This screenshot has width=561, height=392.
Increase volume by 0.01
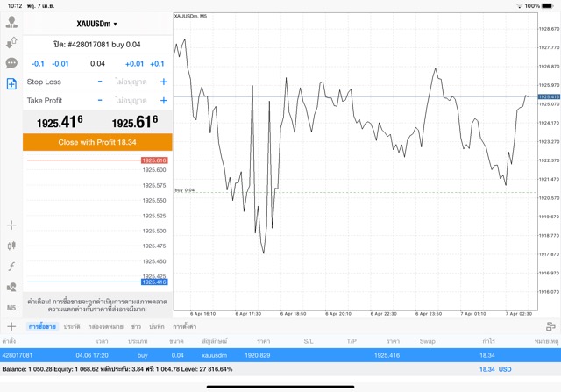(134, 64)
